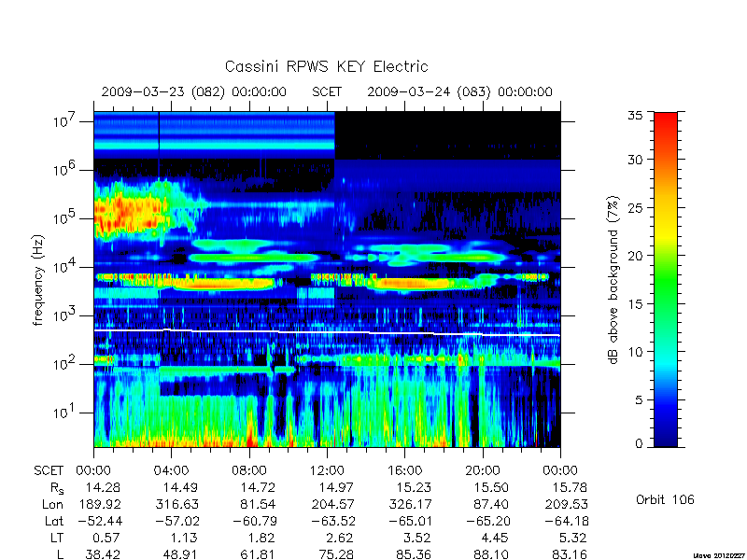747x560 pixels.
Task: Click the SCET time value 04:00
Action: tap(171, 471)
